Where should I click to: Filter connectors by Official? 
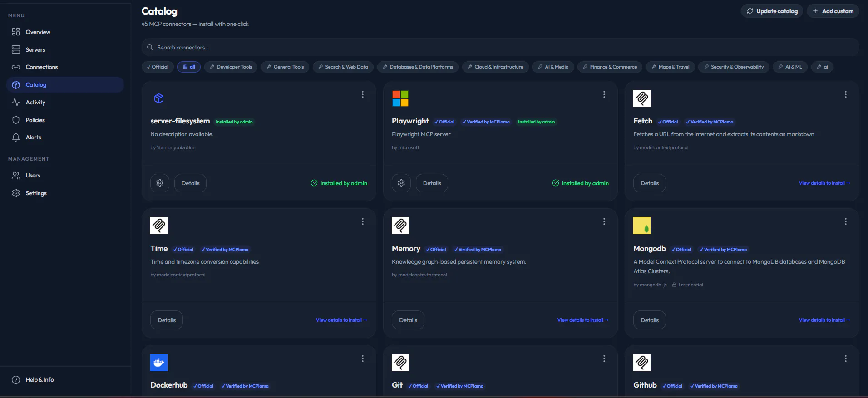tap(158, 67)
